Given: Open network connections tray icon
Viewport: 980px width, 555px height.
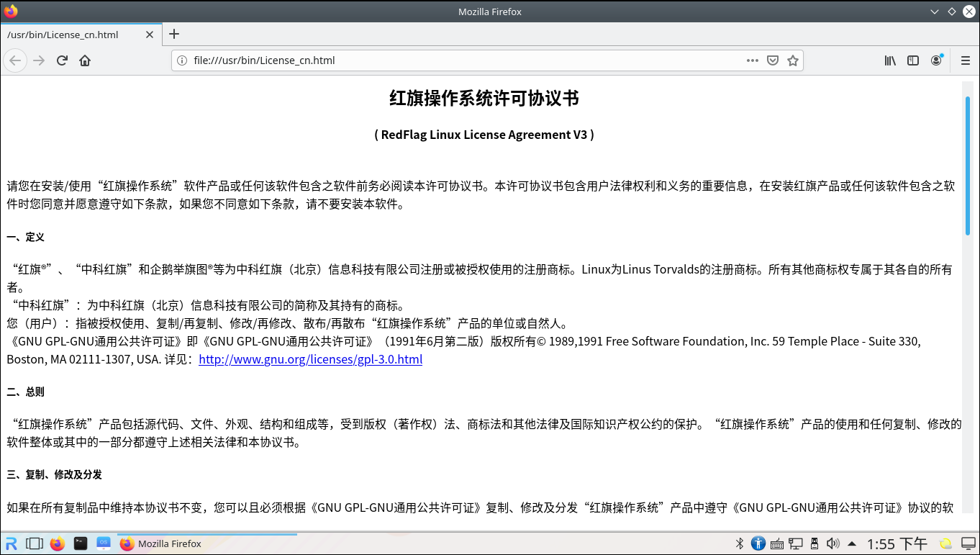Looking at the screenshot, I should tap(796, 543).
